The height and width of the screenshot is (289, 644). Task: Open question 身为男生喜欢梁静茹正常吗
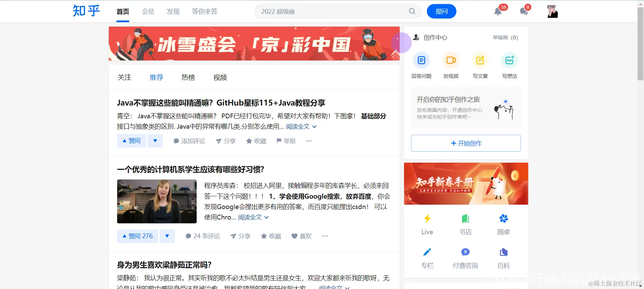164,265
